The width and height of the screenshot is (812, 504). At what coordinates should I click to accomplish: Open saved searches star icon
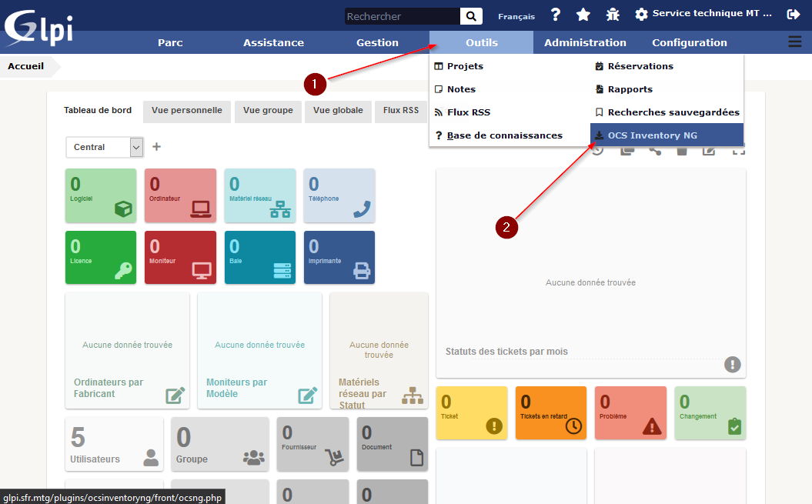click(x=583, y=15)
